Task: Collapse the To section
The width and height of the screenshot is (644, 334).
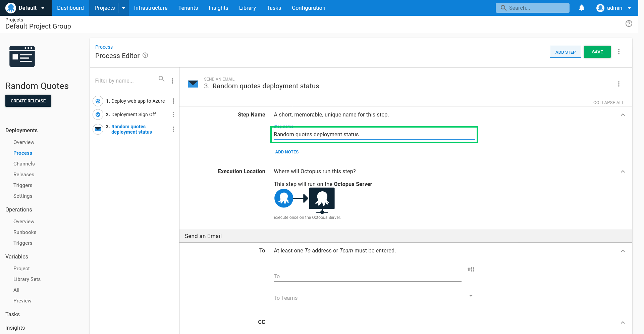Action: (x=623, y=251)
